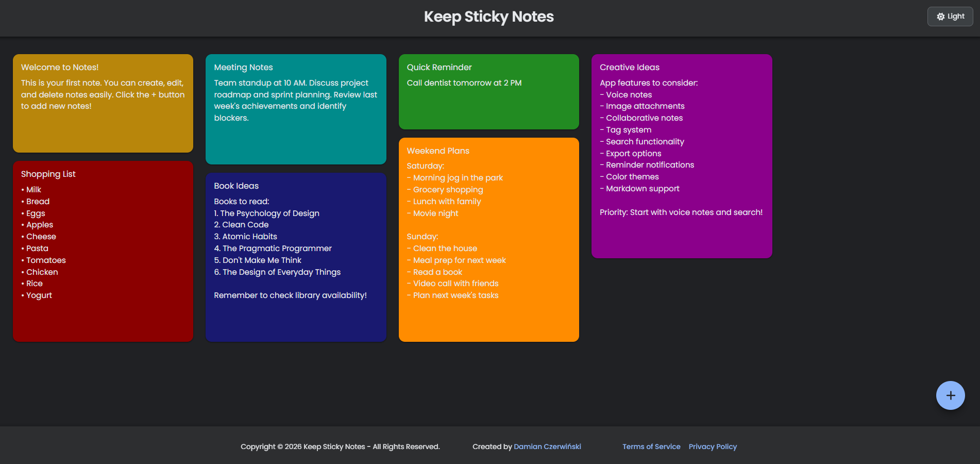Follow the Damian Czerwiński author link
The image size is (980, 464).
click(x=547, y=446)
